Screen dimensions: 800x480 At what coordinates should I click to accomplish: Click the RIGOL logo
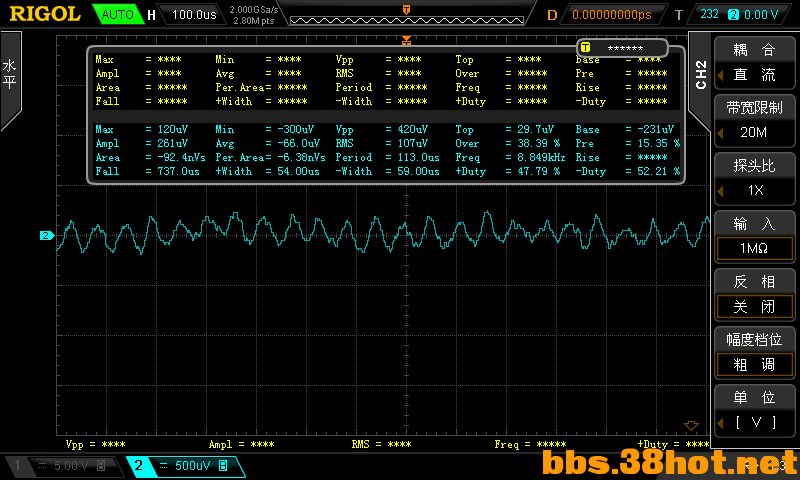pos(45,14)
